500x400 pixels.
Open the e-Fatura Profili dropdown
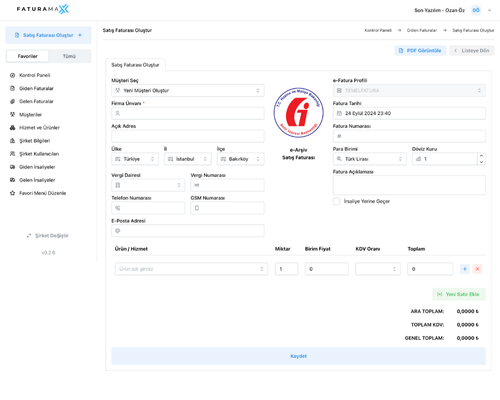pyautogui.click(x=409, y=90)
